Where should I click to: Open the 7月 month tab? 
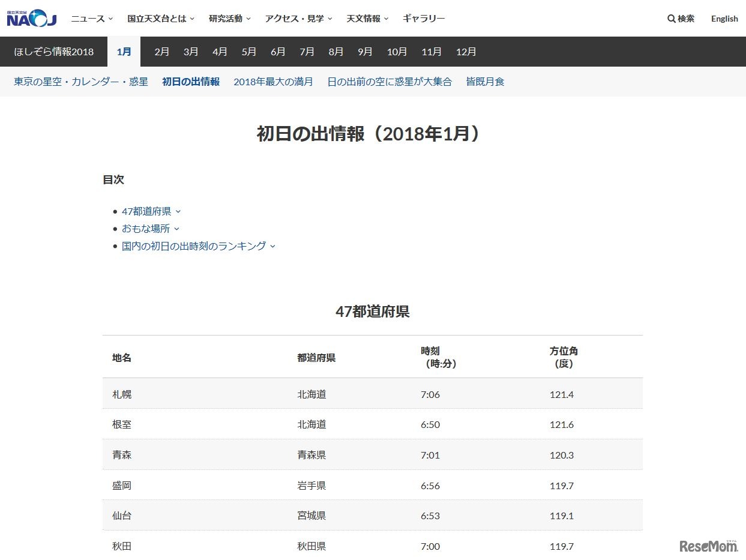coord(307,52)
